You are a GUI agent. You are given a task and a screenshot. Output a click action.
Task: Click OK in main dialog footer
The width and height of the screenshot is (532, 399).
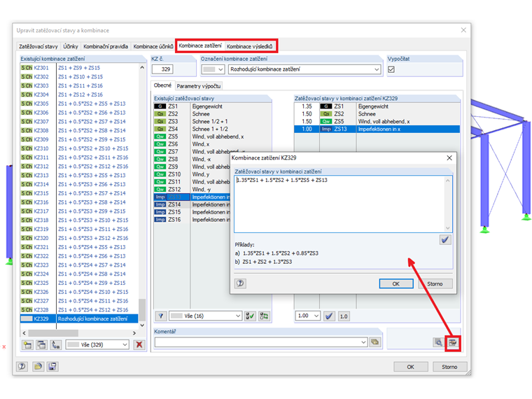[410, 367]
